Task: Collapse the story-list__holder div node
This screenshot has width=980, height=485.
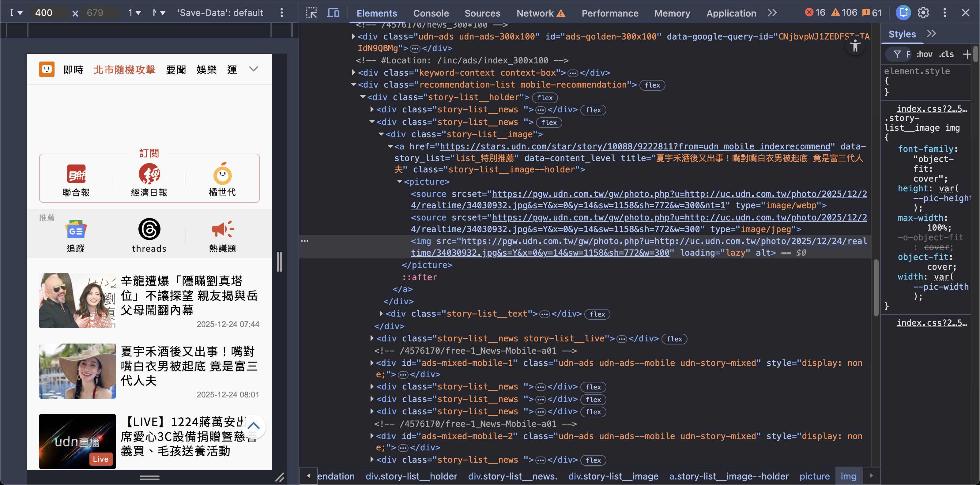Action: [363, 97]
